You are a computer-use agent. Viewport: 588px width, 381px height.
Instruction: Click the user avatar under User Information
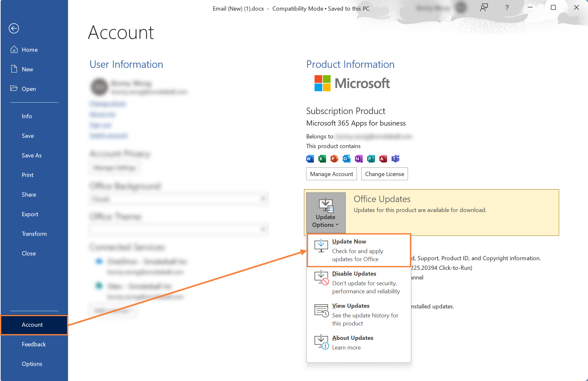point(99,87)
